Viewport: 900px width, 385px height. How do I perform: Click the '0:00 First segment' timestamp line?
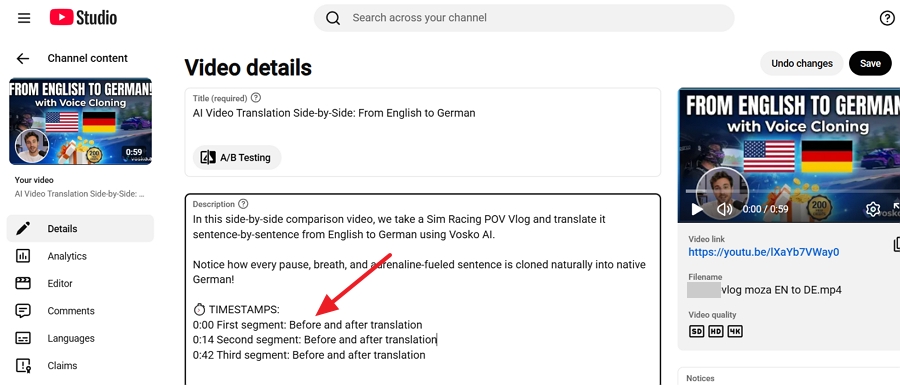click(x=308, y=325)
